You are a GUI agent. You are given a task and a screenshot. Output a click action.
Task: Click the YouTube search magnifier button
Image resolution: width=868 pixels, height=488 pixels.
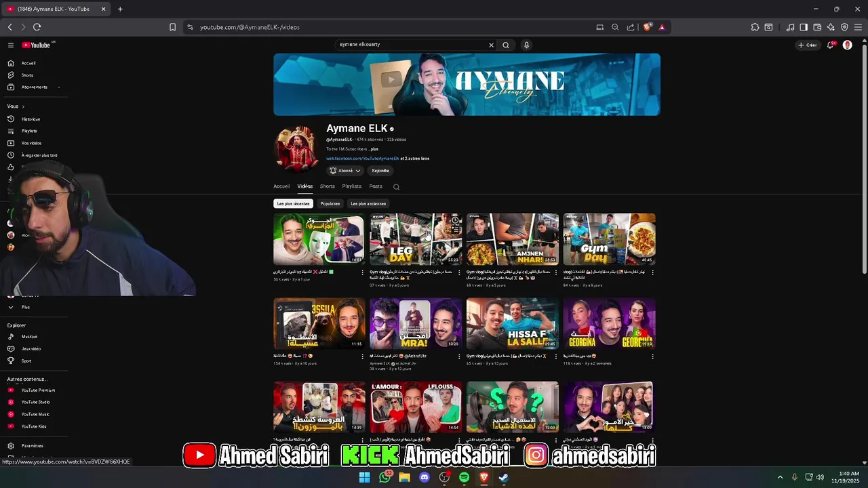[505, 45]
